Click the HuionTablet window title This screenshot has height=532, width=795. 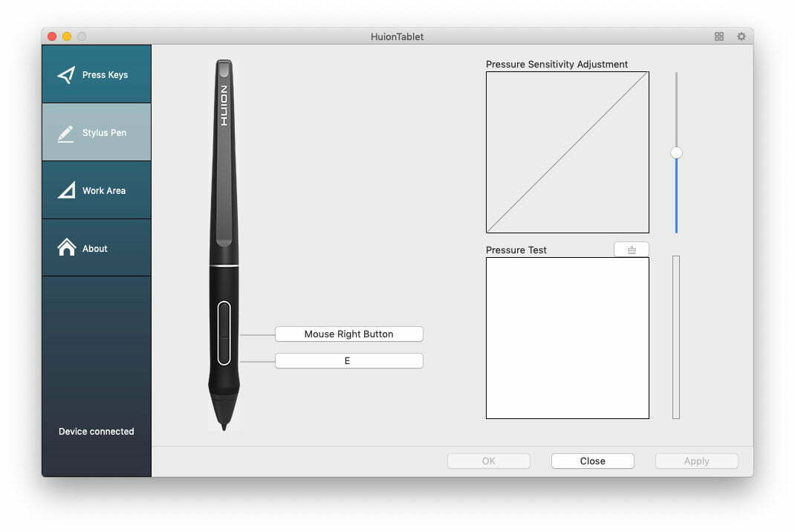pos(397,36)
